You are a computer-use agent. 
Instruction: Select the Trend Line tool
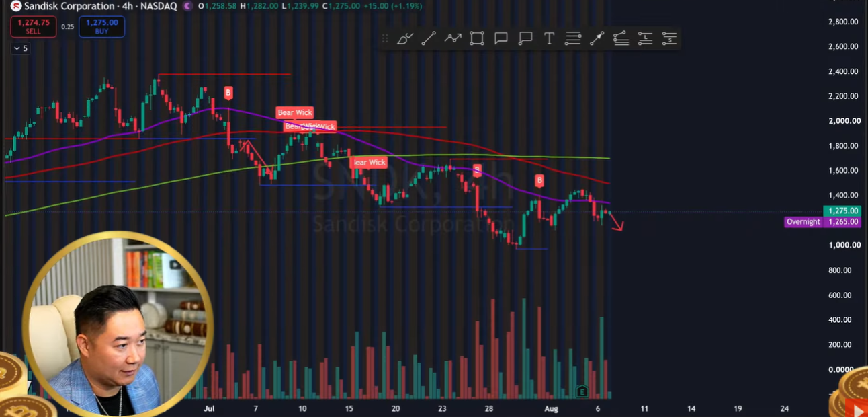429,38
